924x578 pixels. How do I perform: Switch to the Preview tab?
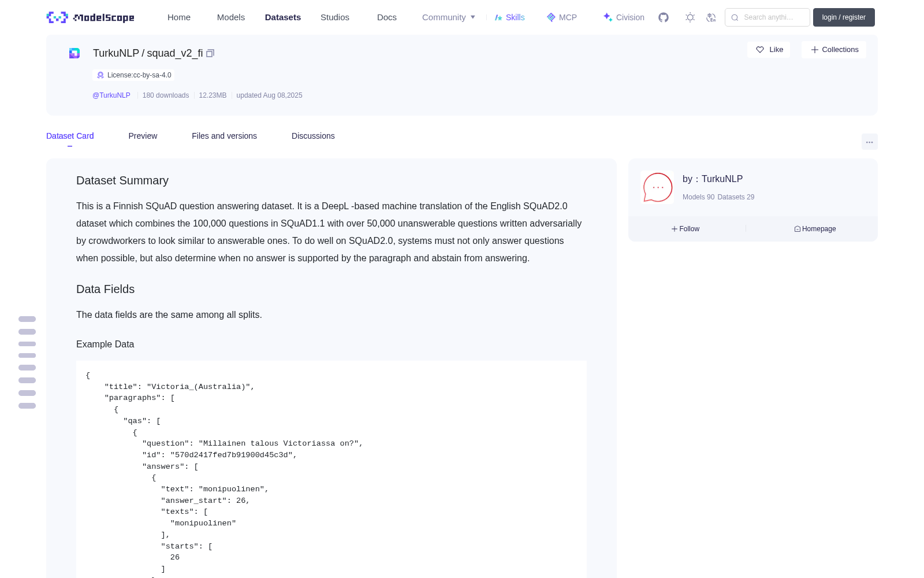(x=143, y=136)
